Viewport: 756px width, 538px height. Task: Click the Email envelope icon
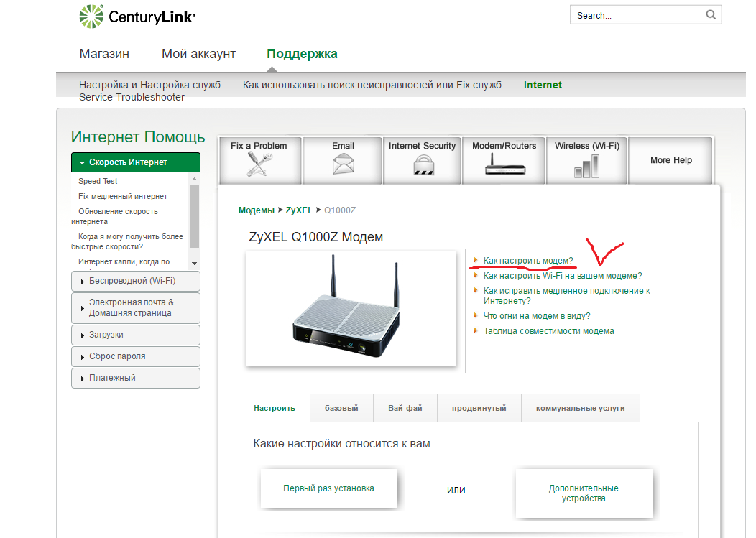(344, 164)
